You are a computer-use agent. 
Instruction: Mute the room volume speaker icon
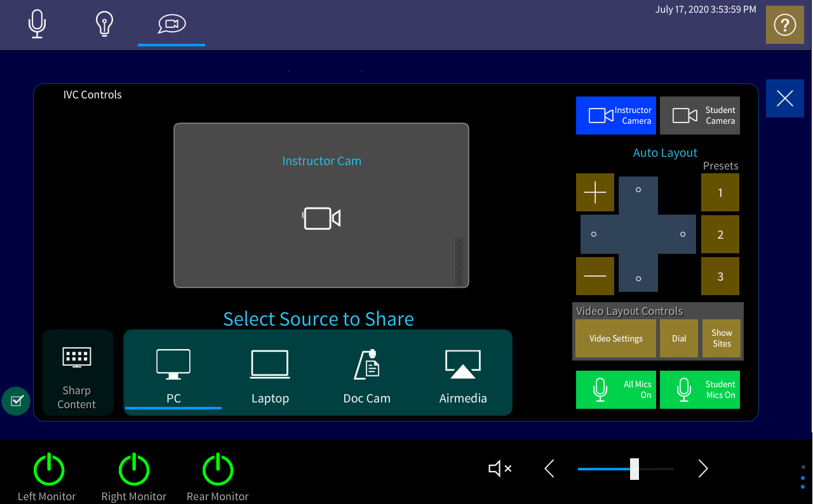[x=500, y=468]
